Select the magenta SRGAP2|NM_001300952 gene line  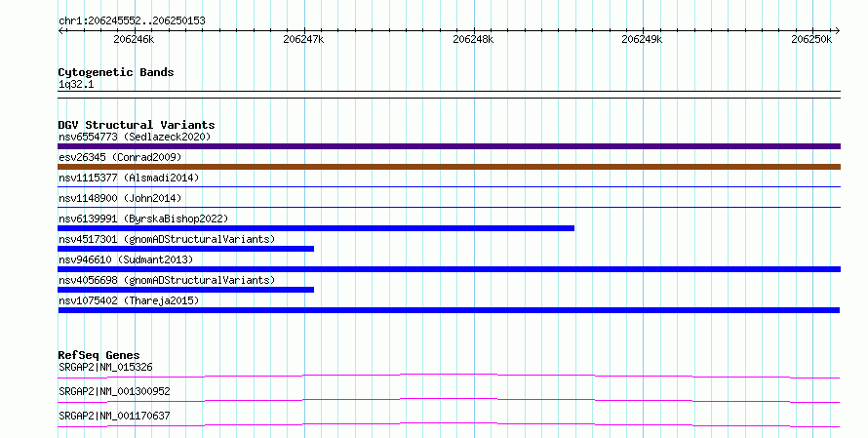coord(449,401)
